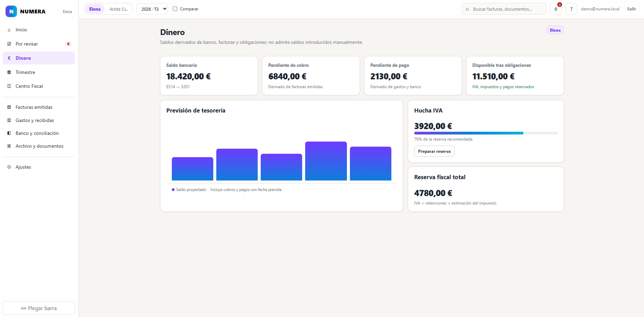Viewport: 644px width, 317px height.
Task: Click the Saldo bancario card amount 18.420,00 €
Action: (x=189, y=77)
